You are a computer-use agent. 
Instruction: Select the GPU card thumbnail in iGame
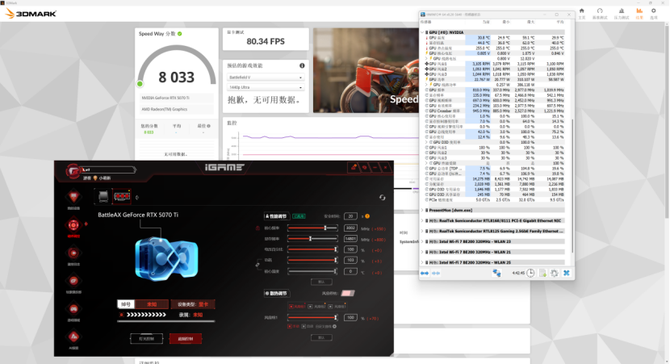pos(122,197)
